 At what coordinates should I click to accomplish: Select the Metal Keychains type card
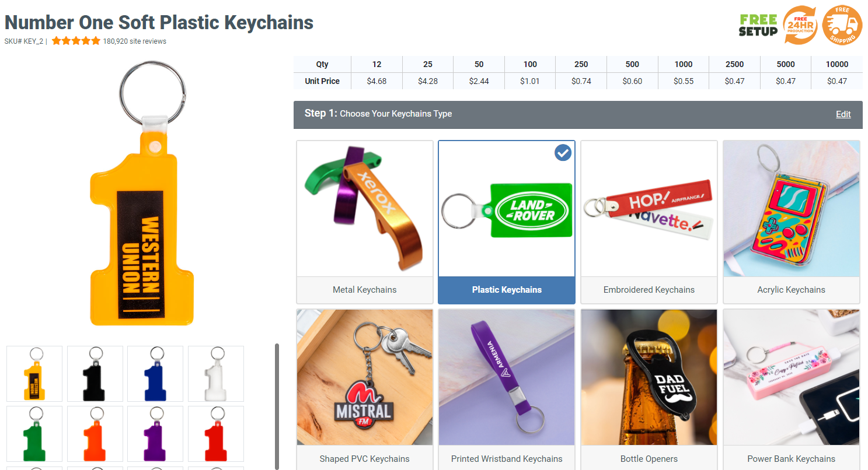365,222
